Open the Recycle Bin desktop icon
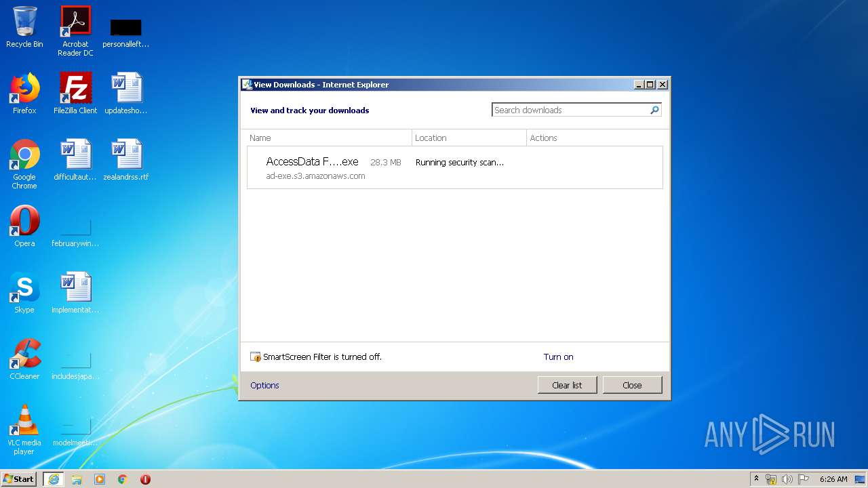The width and height of the screenshot is (868, 488). click(x=24, y=28)
